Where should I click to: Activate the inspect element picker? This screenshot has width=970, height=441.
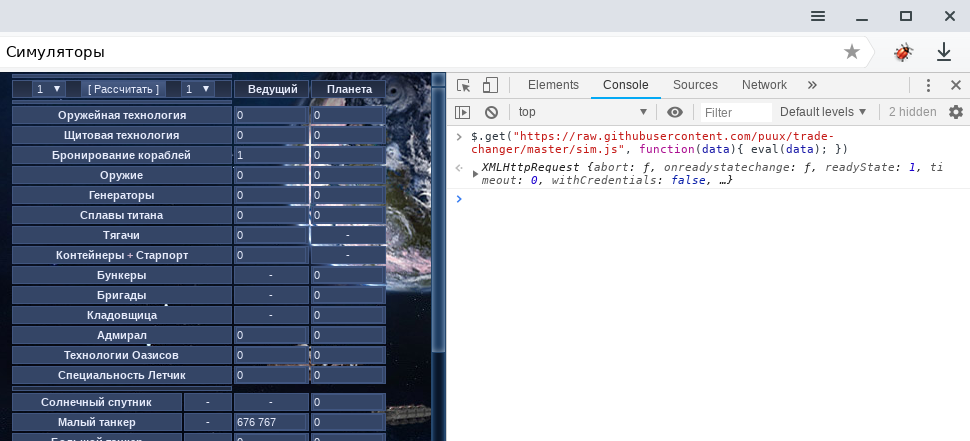pyautogui.click(x=463, y=86)
